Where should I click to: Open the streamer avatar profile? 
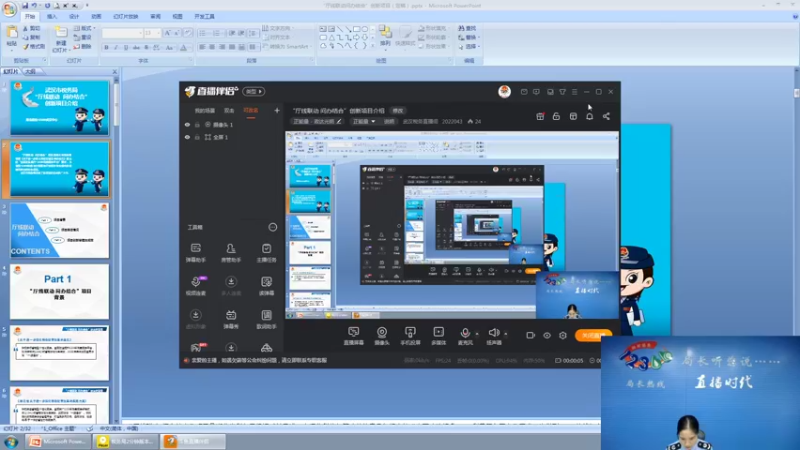pyautogui.click(x=504, y=91)
